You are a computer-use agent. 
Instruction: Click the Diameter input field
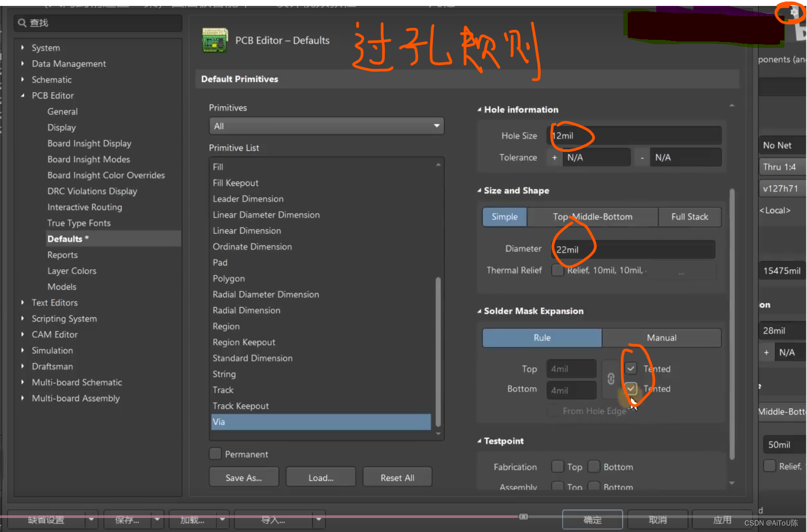pyautogui.click(x=634, y=249)
